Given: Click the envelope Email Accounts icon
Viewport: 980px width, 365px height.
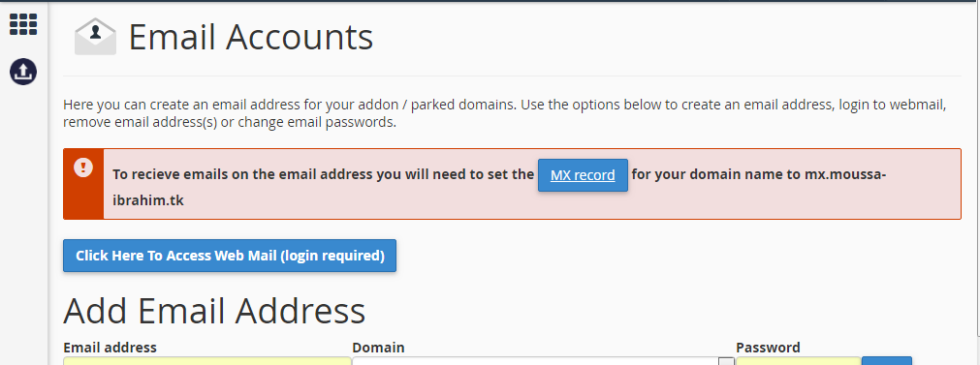Looking at the screenshot, I should (x=95, y=37).
